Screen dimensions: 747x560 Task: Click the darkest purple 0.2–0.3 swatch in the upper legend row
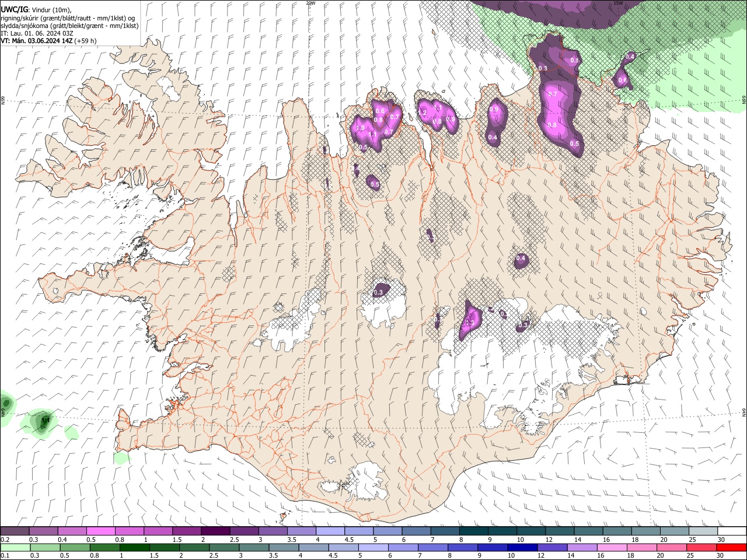(x=15, y=531)
